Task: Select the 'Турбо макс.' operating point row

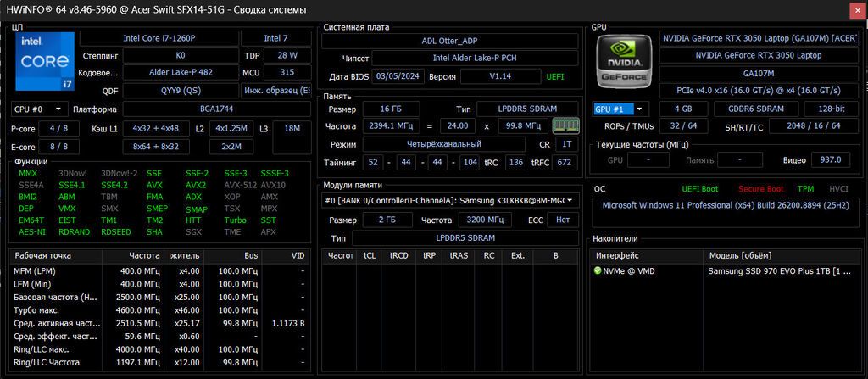Action: coord(159,310)
